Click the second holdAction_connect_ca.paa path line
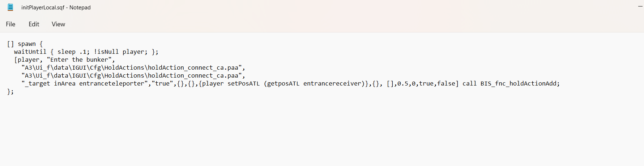Image resolution: width=644 pixels, height=166 pixels. pyautogui.click(x=133, y=76)
